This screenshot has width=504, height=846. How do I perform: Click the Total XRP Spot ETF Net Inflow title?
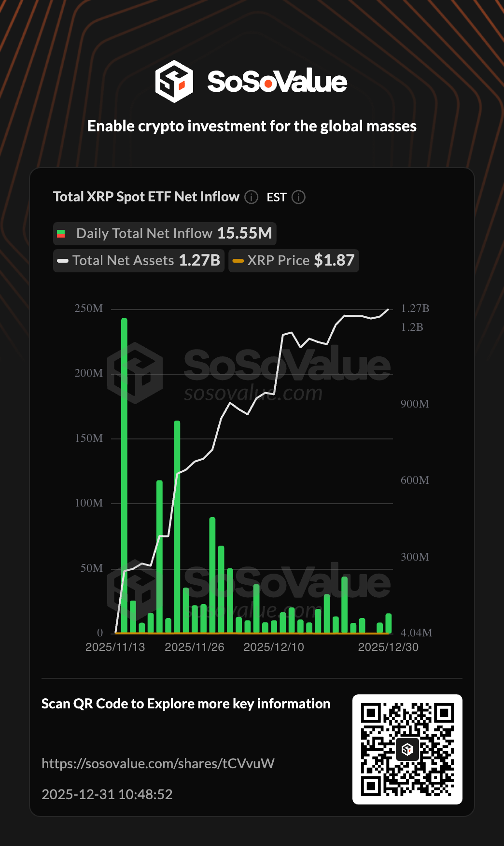coord(146,197)
